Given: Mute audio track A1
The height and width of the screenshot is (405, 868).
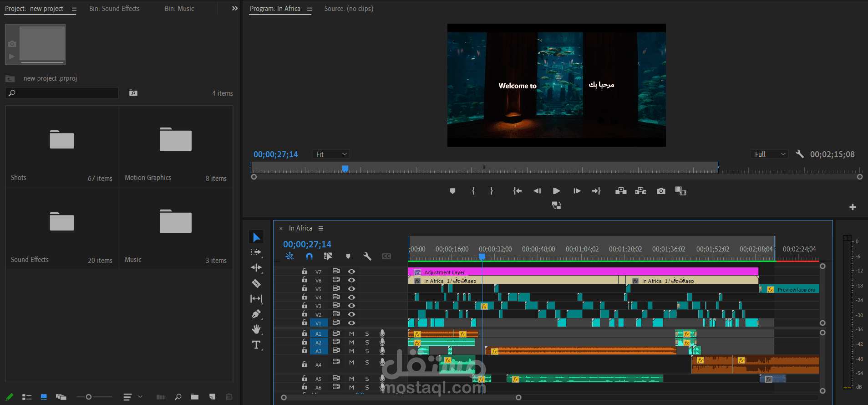Looking at the screenshot, I should (x=351, y=334).
